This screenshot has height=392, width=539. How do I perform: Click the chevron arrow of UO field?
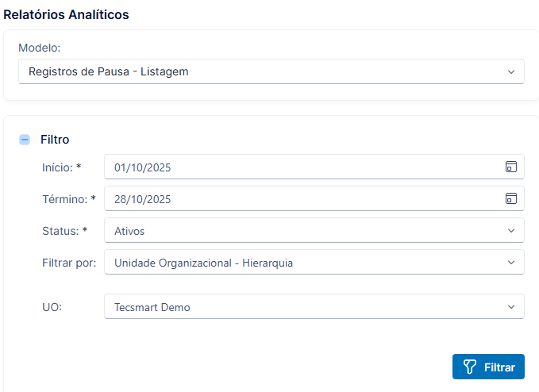coord(511,307)
